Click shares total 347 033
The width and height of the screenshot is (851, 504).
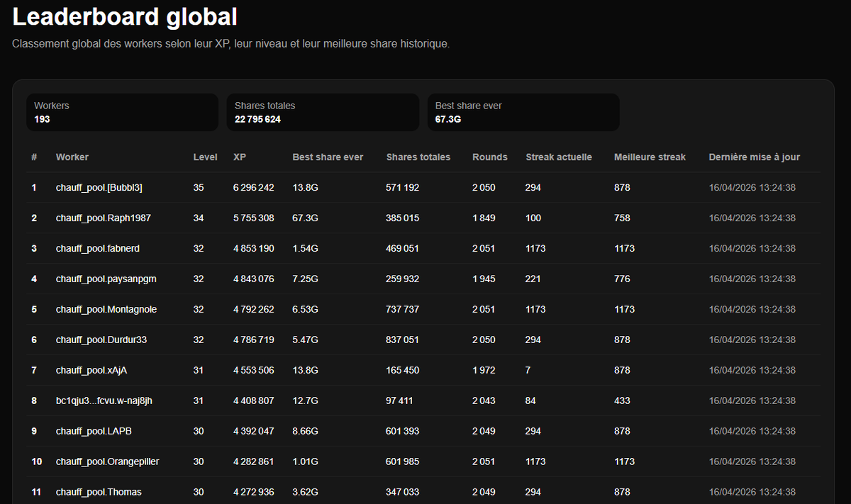coord(402,493)
